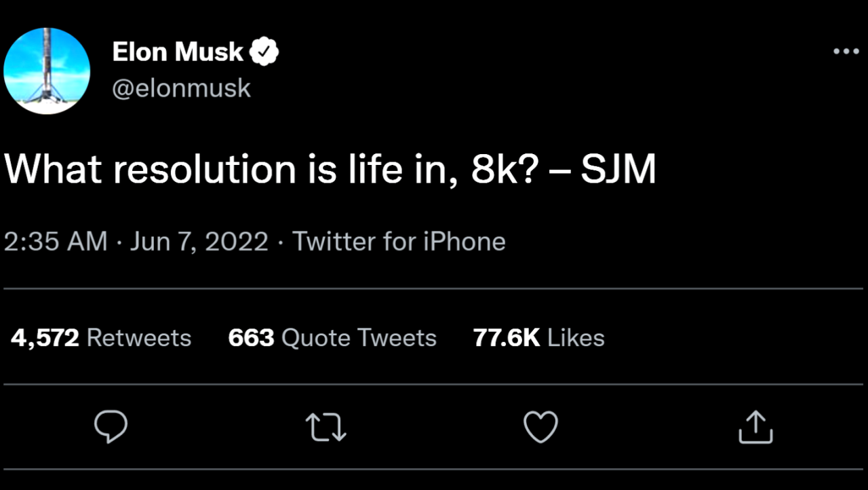Viewport: 868px width, 490px height.
Task: Click the SJM signature in the tweet
Action: point(617,170)
